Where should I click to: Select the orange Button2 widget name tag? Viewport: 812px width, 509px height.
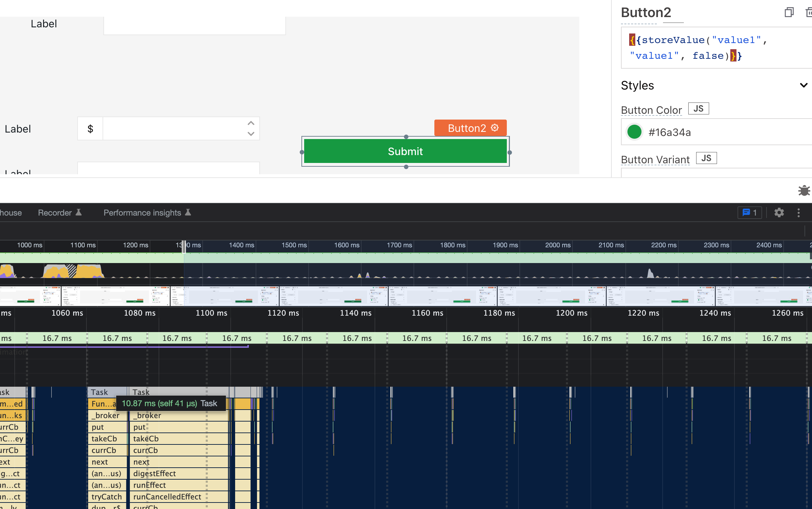466,128
